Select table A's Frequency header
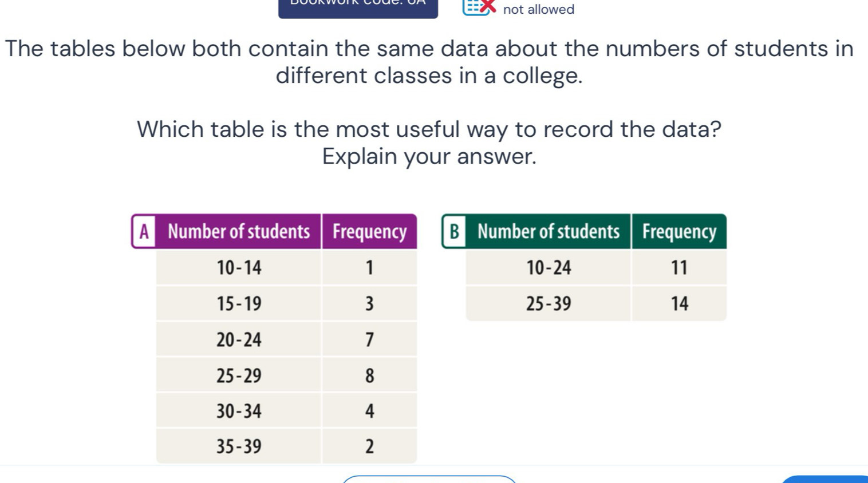The image size is (868, 483). tap(369, 232)
